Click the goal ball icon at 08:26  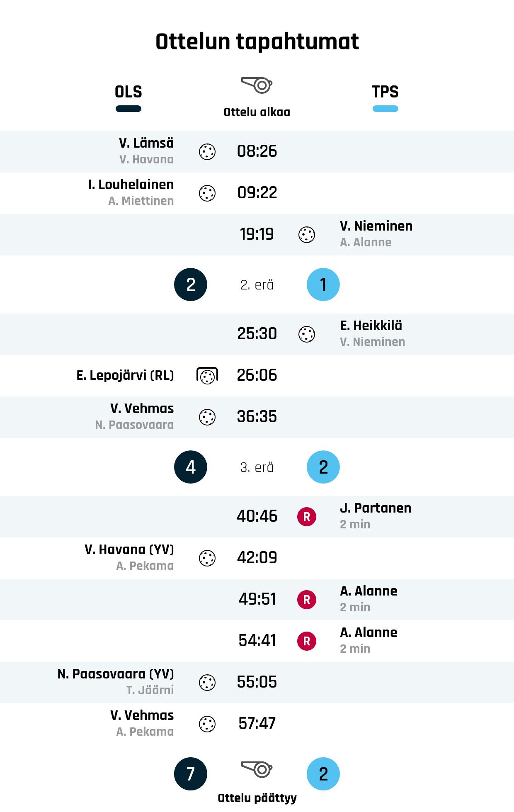coord(207,152)
